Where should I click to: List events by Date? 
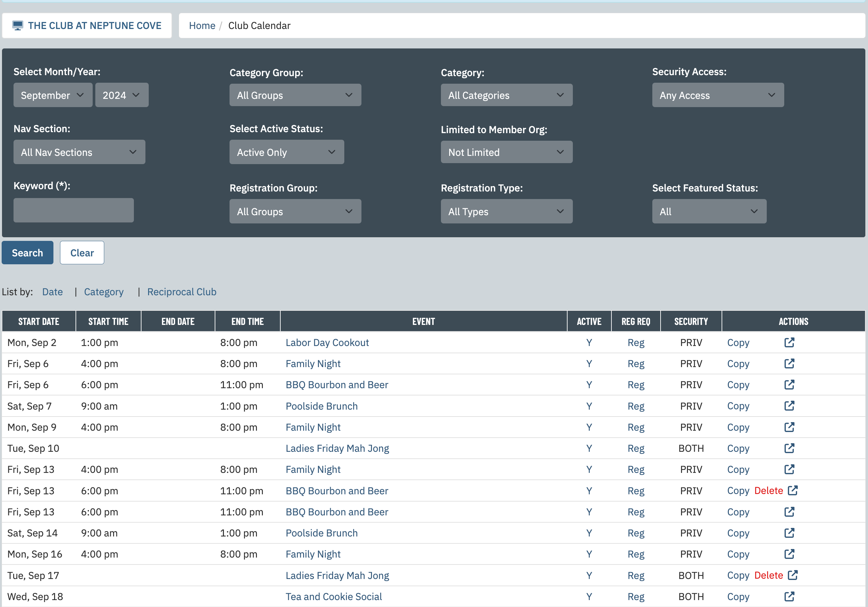click(52, 292)
